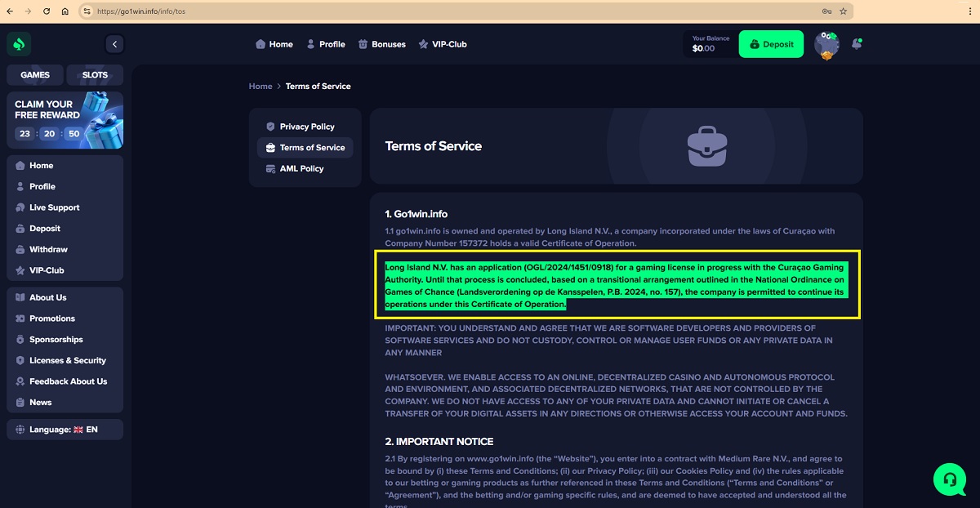This screenshot has width=980, height=508.
Task: Click Home in the breadcrumb trail
Action: click(261, 86)
